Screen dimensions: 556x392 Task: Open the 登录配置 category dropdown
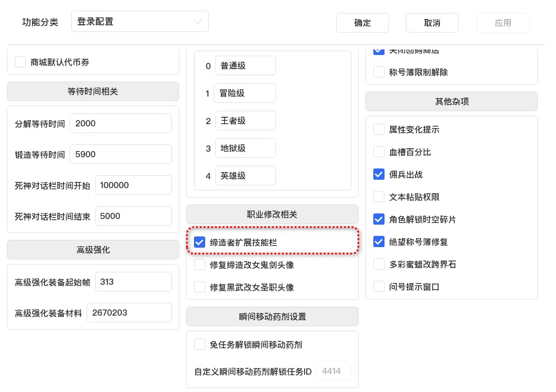pyautogui.click(x=139, y=21)
